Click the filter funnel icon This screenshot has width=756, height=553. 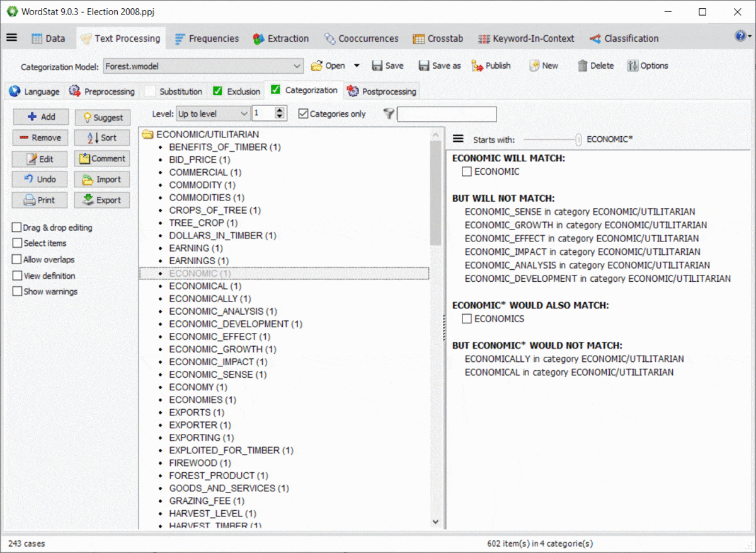pyautogui.click(x=388, y=114)
